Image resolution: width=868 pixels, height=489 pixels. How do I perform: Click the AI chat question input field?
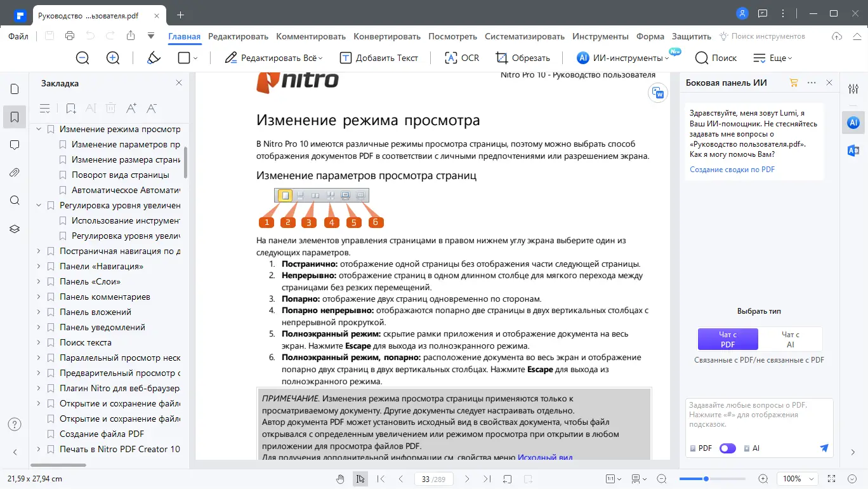pos(759,415)
